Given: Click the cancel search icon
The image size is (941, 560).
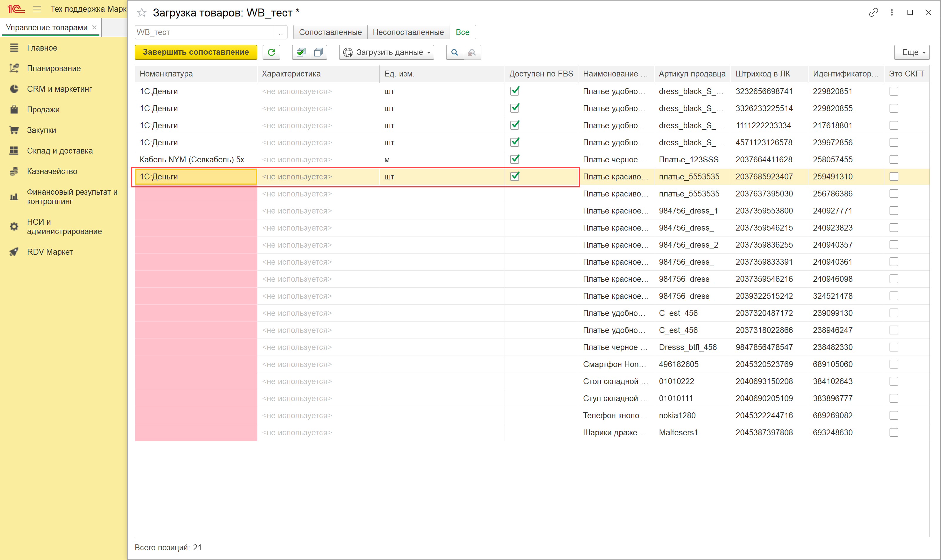Looking at the screenshot, I should [x=472, y=52].
